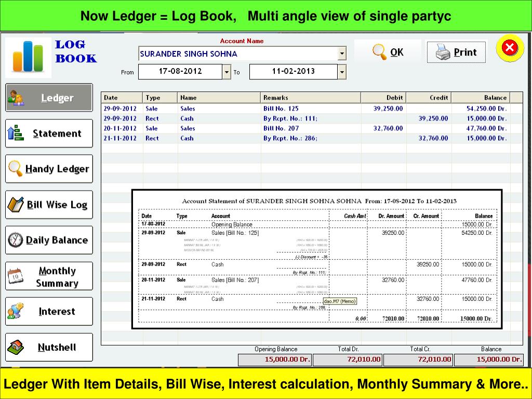Click the Bill Wise Log book-pen icon
The width and height of the screenshot is (532, 399).
coord(16,205)
